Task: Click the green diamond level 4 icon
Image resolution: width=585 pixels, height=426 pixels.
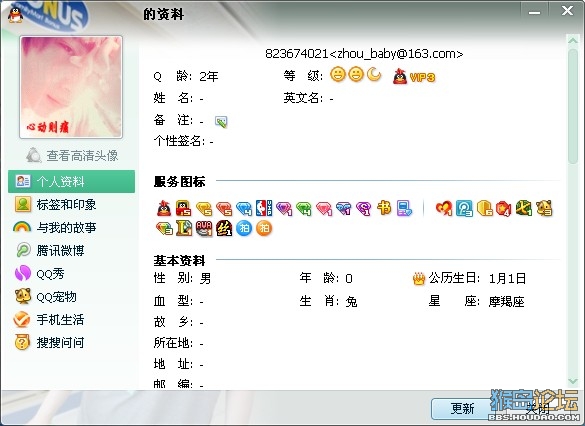Action: [x=304, y=209]
